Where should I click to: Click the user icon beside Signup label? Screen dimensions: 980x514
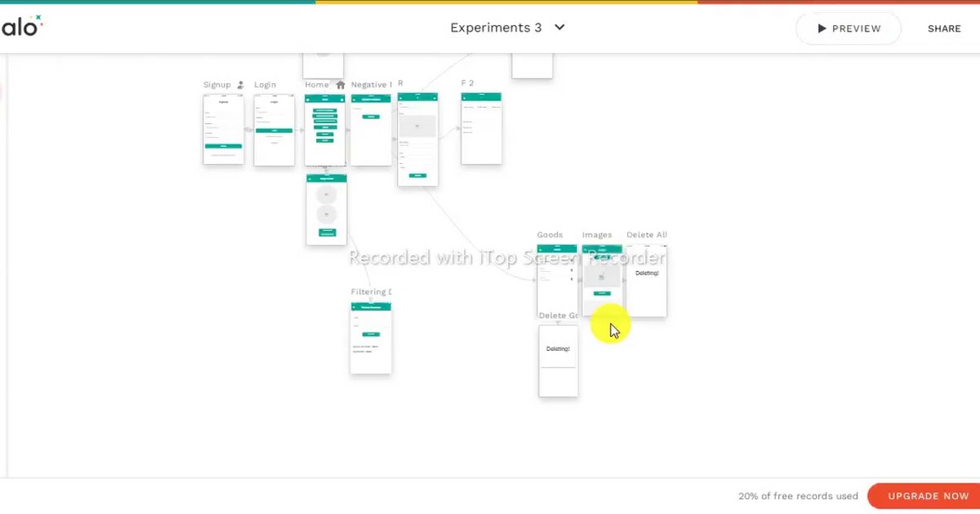pos(240,85)
